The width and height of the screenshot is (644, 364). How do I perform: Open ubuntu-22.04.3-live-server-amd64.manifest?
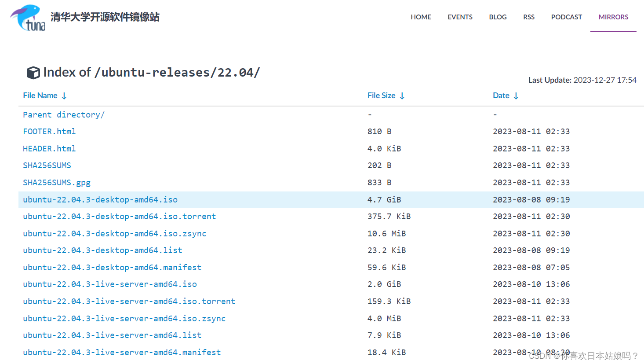tap(122, 353)
